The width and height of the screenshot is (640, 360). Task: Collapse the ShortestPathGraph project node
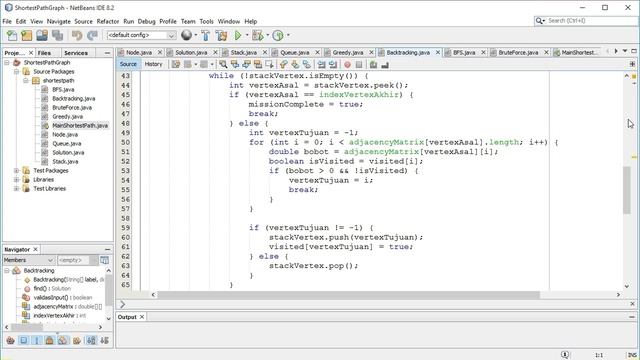coord(7,62)
